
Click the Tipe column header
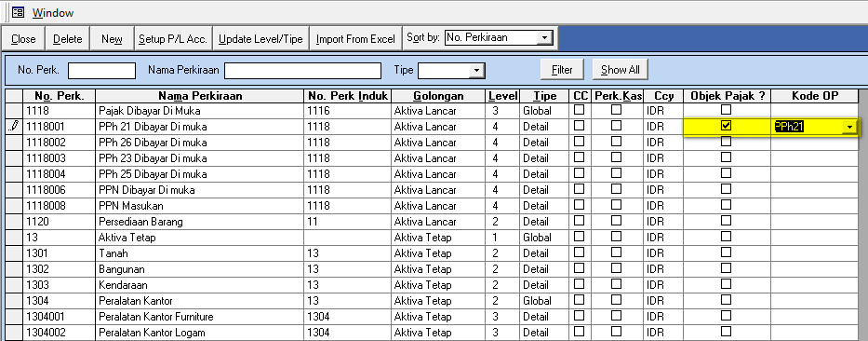[x=545, y=96]
